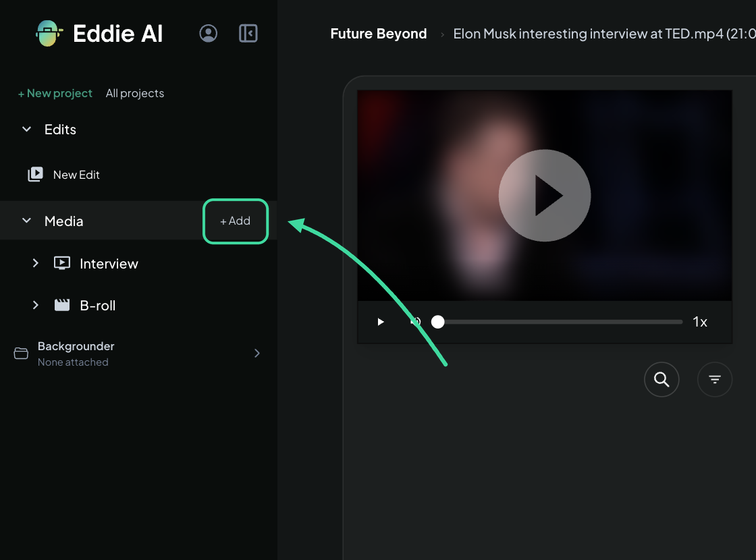Screen dimensions: 756x560
Task: Start a new project
Action: (x=55, y=93)
